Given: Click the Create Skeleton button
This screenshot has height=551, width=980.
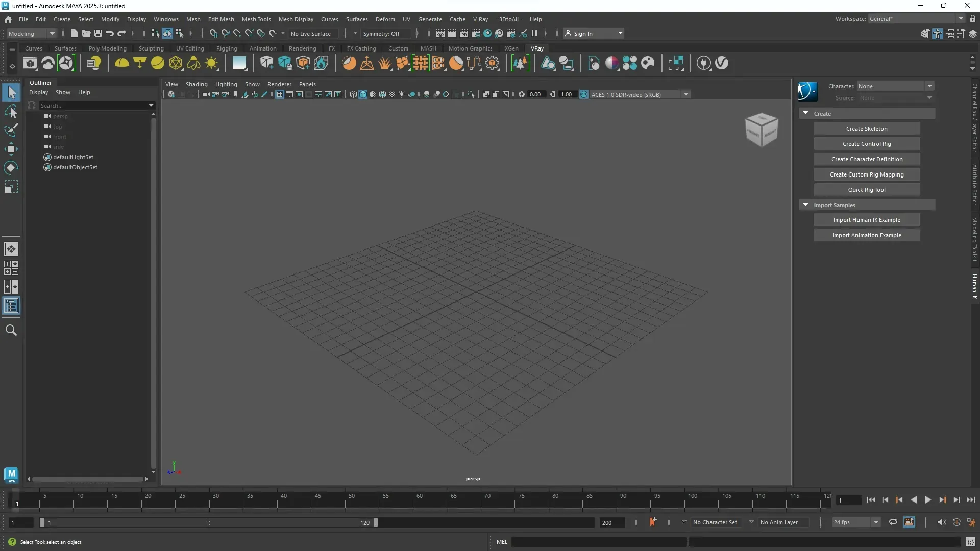Looking at the screenshot, I should (x=866, y=129).
